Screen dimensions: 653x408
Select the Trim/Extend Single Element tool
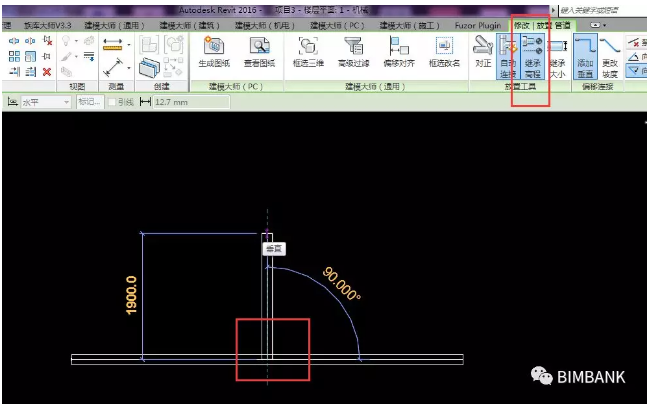click(14, 72)
